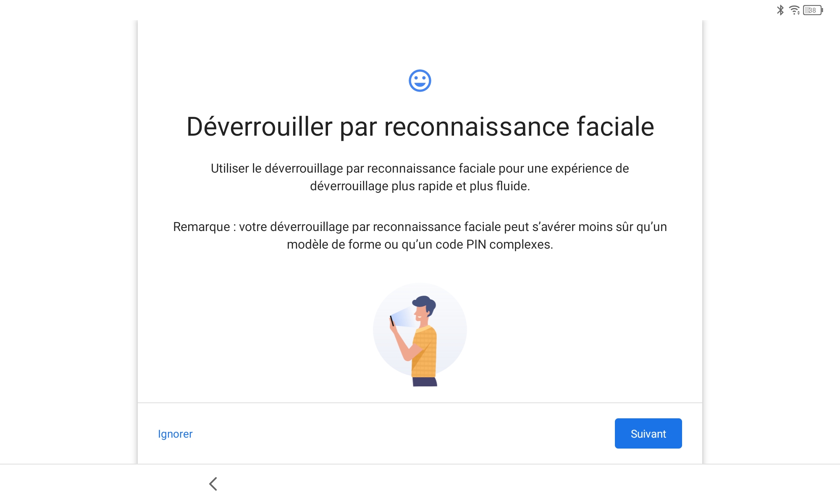Tap the blue smiley face icon
The width and height of the screenshot is (840, 504).
click(420, 81)
